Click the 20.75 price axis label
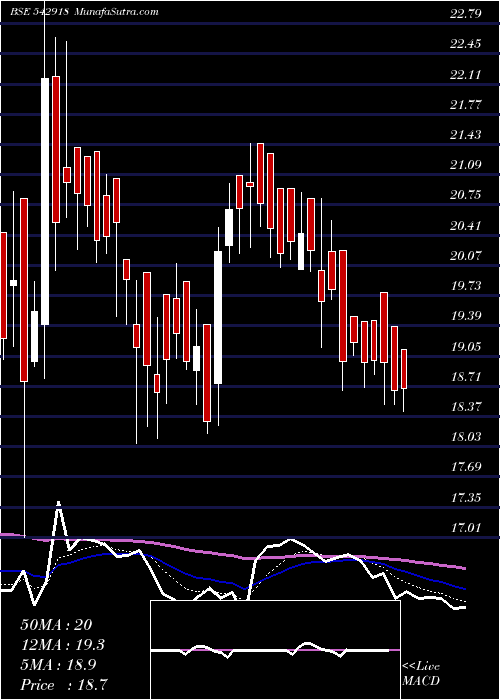 tap(466, 195)
